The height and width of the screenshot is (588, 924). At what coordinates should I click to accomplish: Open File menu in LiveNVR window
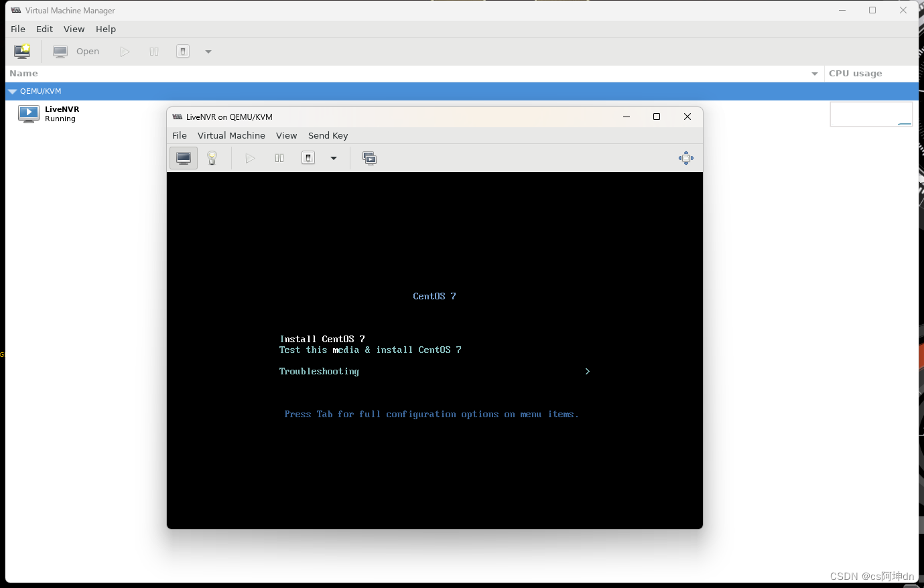point(180,135)
